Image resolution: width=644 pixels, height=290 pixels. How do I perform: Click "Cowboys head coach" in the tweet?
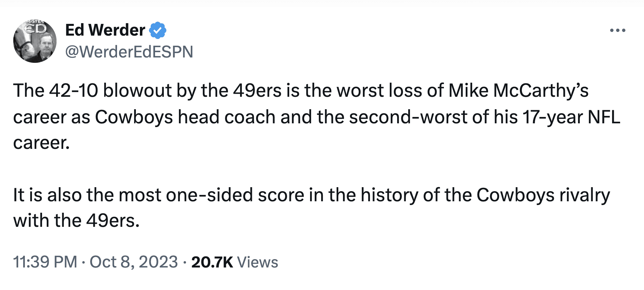point(185,117)
